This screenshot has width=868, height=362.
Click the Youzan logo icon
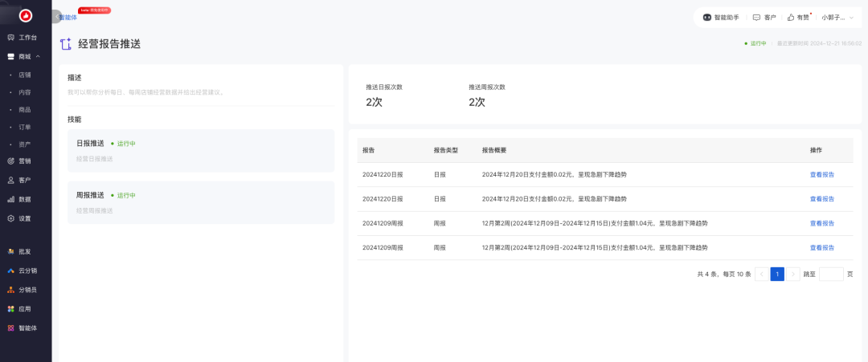[x=26, y=15]
